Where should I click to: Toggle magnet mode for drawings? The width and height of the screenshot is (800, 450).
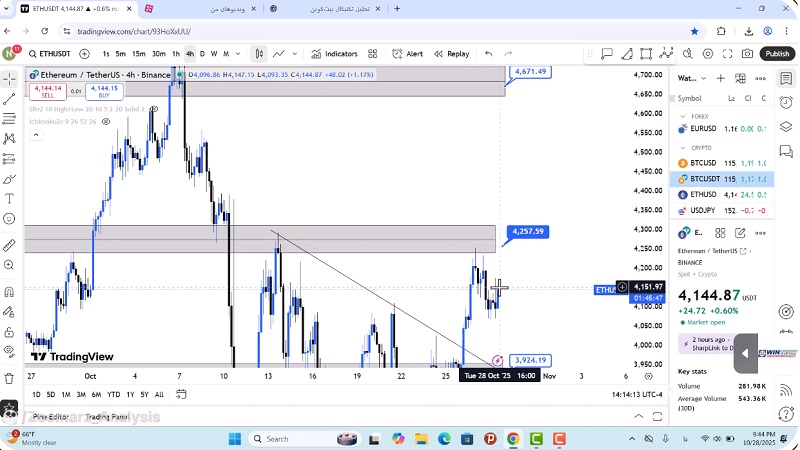[9, 292]
